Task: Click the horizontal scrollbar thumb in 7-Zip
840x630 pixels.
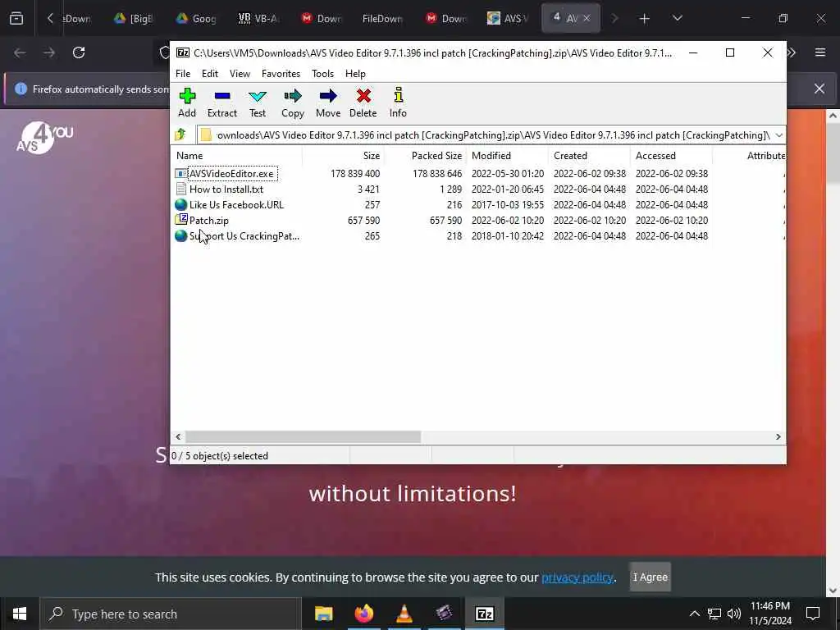Action: 304,437
